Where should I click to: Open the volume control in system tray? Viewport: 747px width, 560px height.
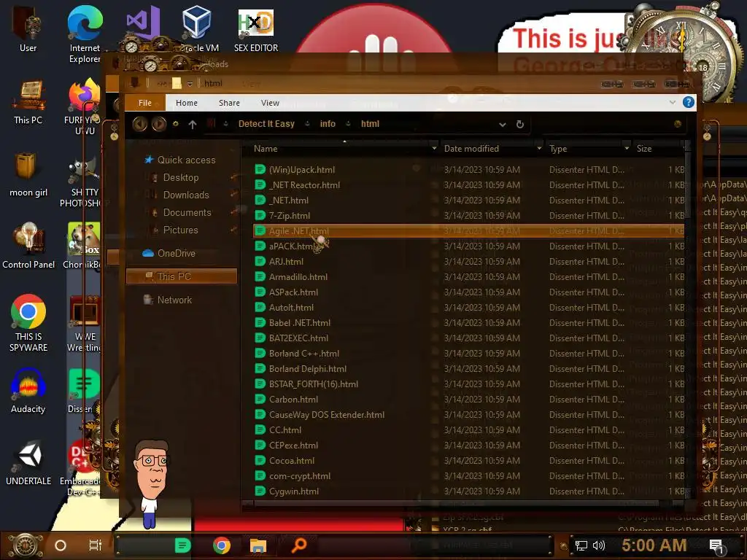click(x=598, y=545)
